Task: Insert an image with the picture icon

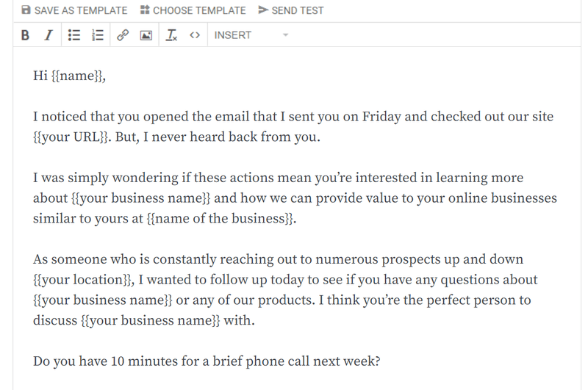Action: [146, 35]
